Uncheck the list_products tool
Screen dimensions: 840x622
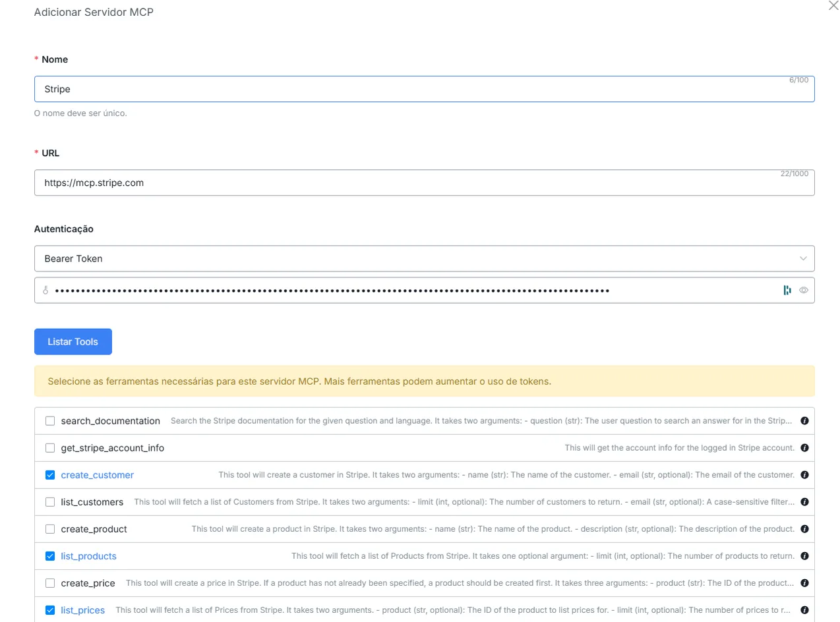50,556
